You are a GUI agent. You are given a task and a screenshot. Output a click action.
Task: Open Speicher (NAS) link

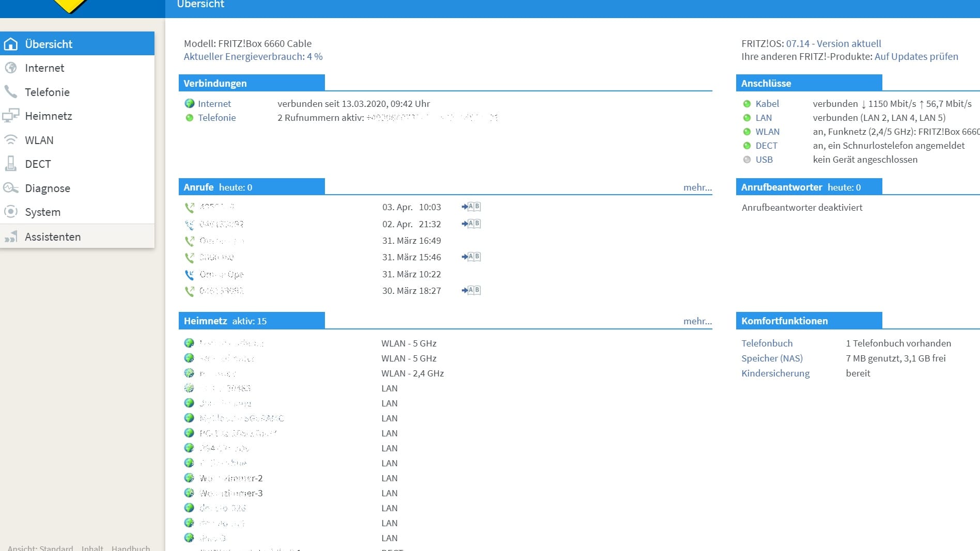(x=772, y=358)
